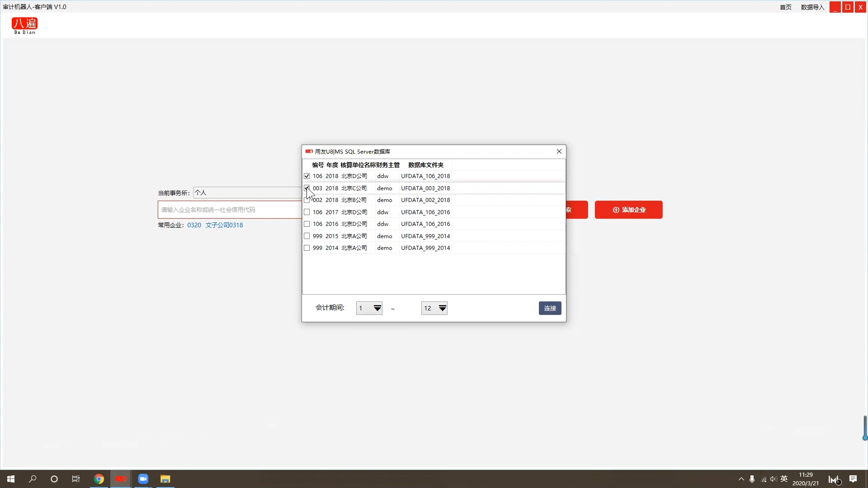Select 北京B公司 name cell

354,200
